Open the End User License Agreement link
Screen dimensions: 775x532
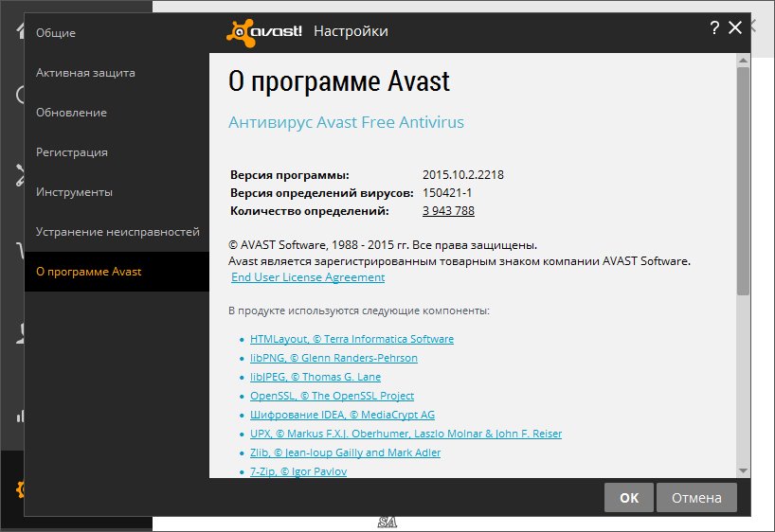(x=308, y=277)
